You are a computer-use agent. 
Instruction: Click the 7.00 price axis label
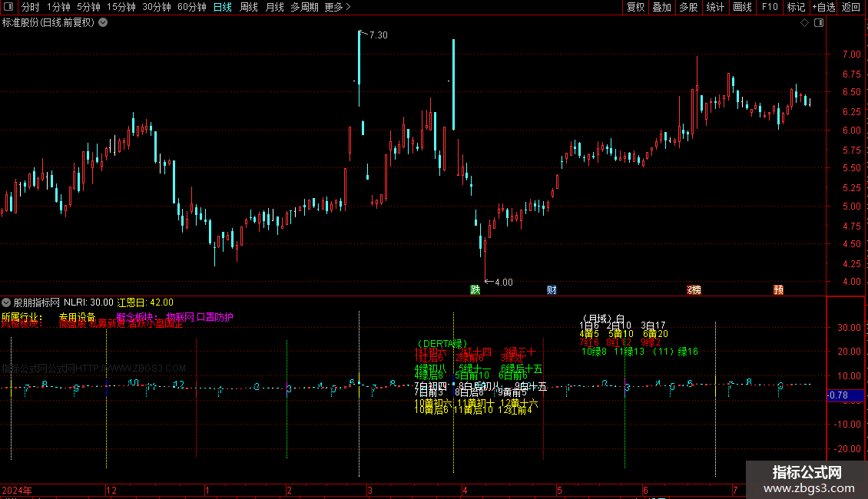coord(851,55)
